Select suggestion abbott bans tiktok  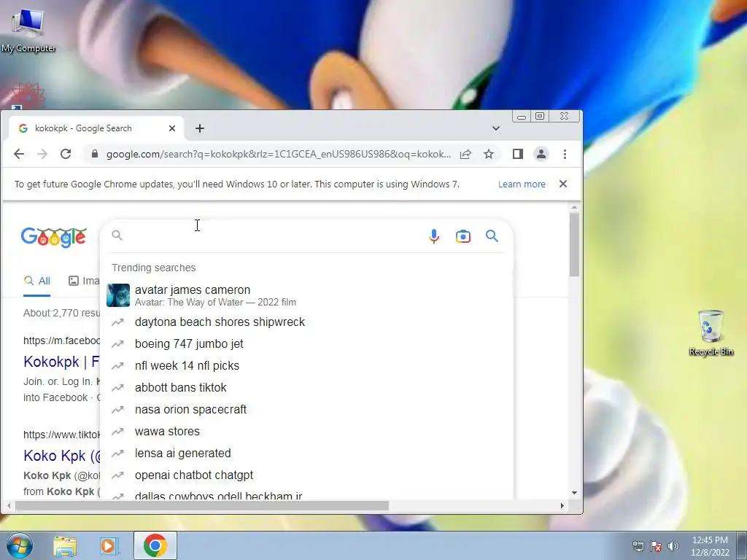[307, 388]
